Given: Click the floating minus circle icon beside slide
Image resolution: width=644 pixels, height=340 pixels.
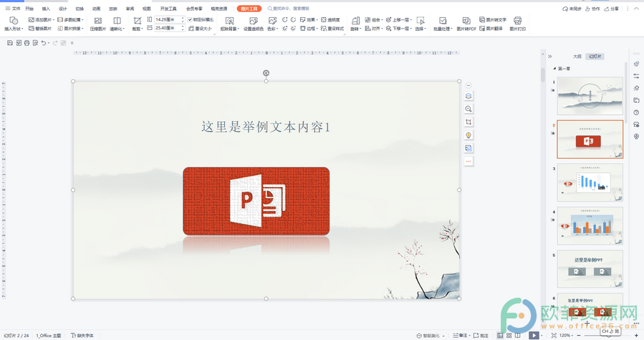Looking at the screenshot, I should tap(468, 85).
